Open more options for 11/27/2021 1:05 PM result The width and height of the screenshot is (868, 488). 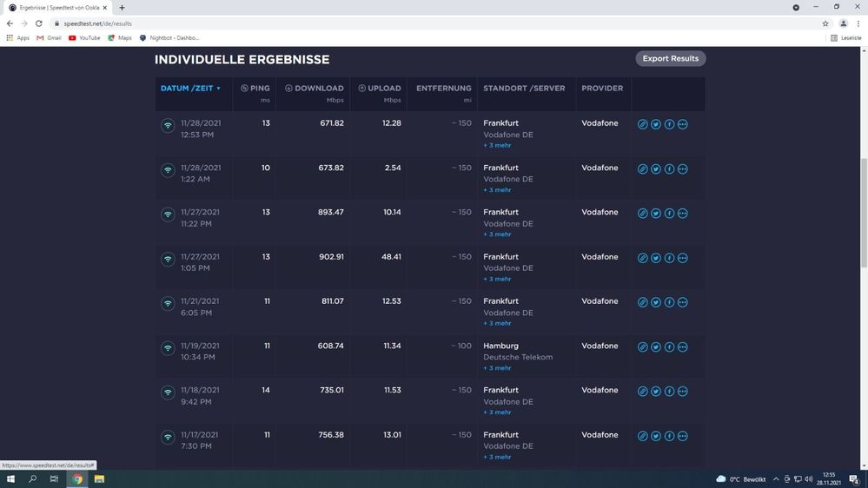point(683,258)
